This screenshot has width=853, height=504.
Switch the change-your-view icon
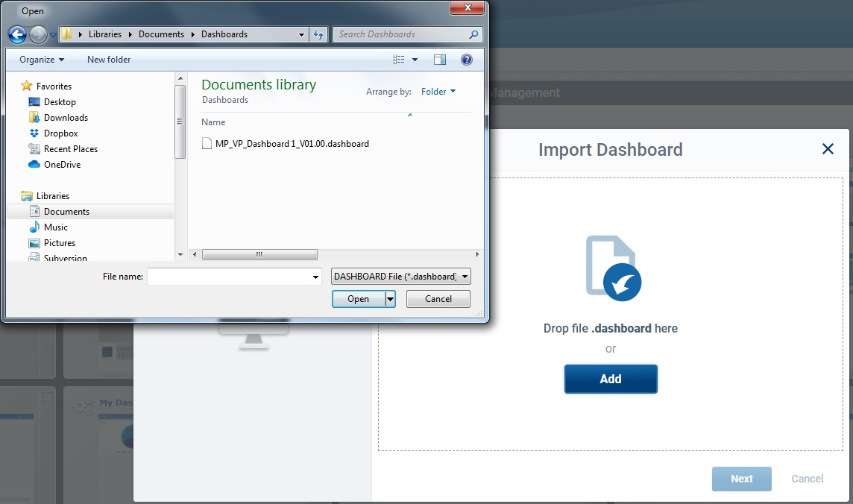pyautogui.click(x=400, y=59)
